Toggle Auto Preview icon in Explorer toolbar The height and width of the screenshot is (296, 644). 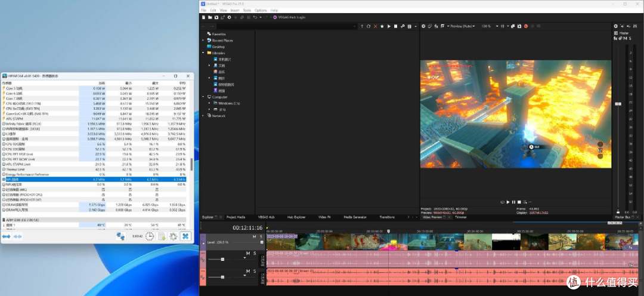click(x=402, y=26)
